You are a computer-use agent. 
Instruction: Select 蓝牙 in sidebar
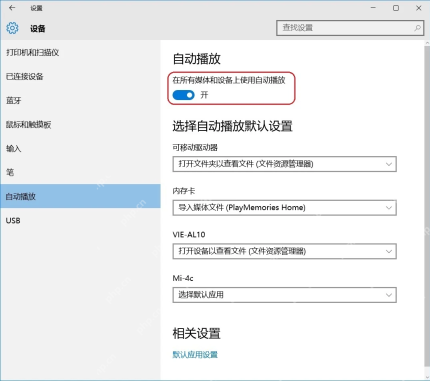tap(80, 100)
